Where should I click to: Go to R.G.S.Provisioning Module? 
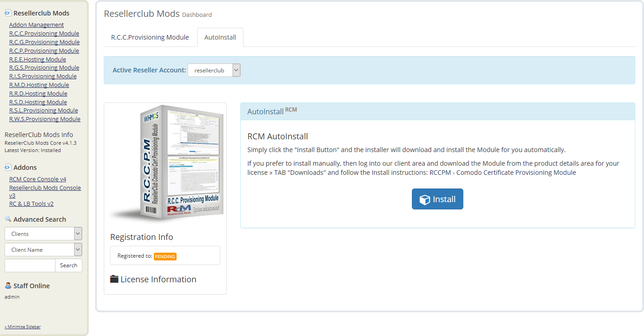pyautogui.click(x=44, y=67)
